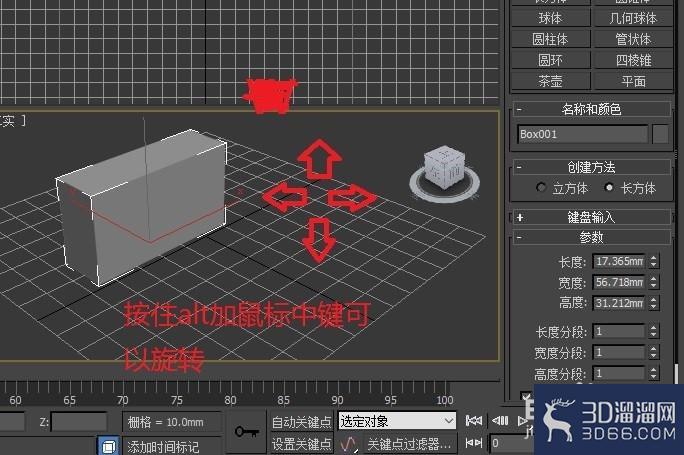
Task: Select the 立方体 (Cube) radio button
Action: [541, 188]
